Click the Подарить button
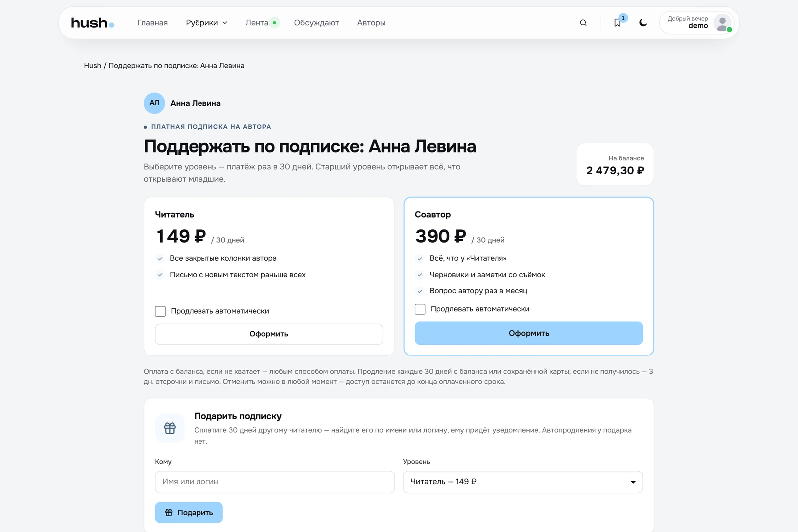Image resolution: width=798 pixels, height=532 pixels. tap(189, 513)
